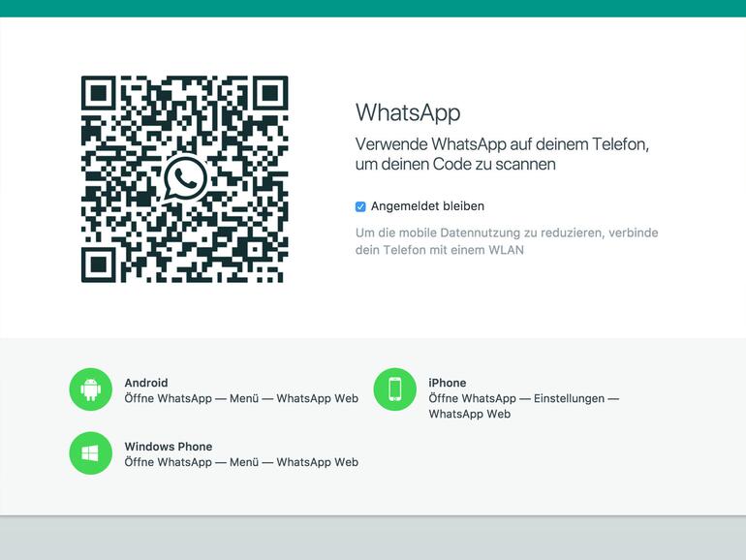Image resolution: width=746 pixels, height=560 pixels.
Task: Uncheck the Angemeldet bleiben checkbox
Action: point(360,206)
